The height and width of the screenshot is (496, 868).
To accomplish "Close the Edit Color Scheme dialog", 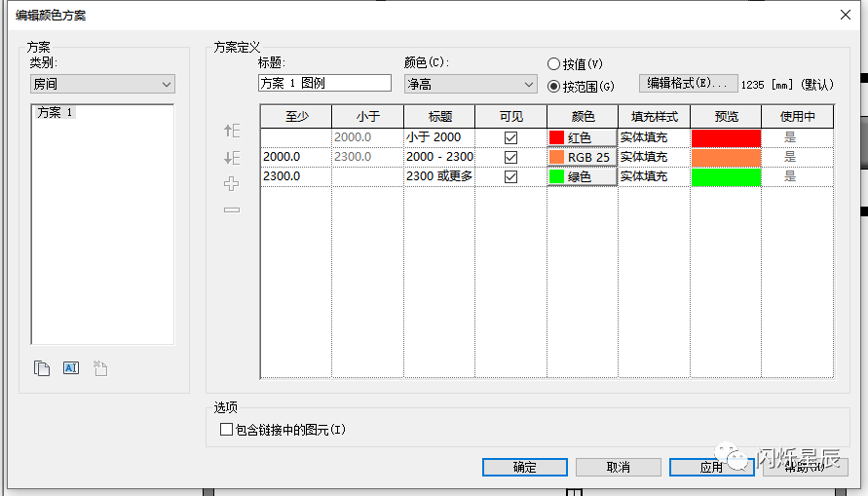I will (x=846, y=15).
